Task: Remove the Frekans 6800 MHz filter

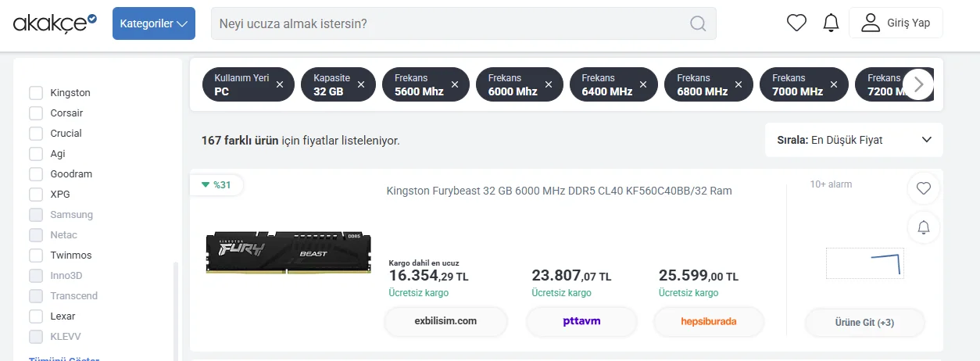Action: [x=739, y=84]
